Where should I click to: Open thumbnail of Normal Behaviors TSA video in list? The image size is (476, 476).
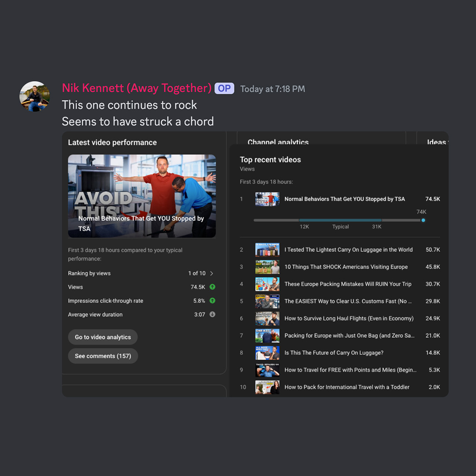coord(267,199)
